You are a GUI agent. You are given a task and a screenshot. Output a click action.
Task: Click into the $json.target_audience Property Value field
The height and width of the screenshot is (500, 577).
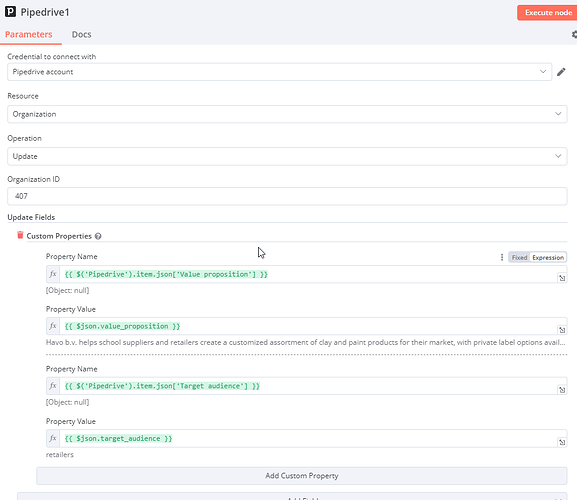pyautogui.click(x=308, y=438)
